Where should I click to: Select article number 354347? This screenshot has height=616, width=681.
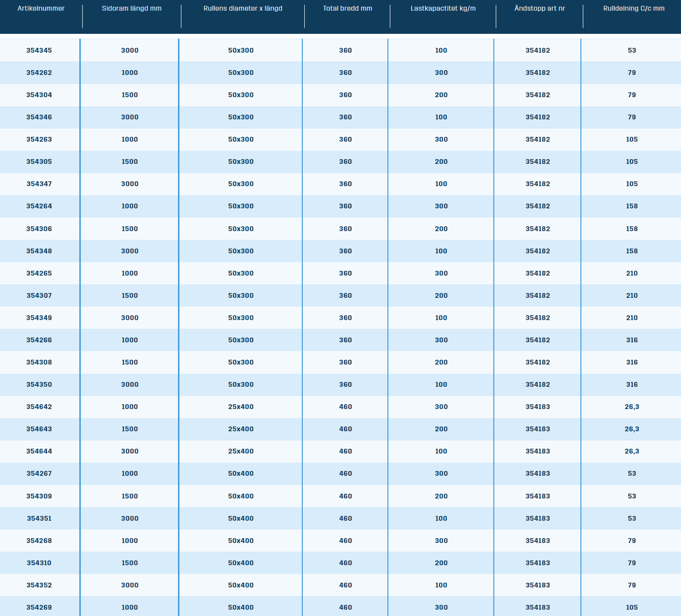pyautogui.click(x=39, y=184)
